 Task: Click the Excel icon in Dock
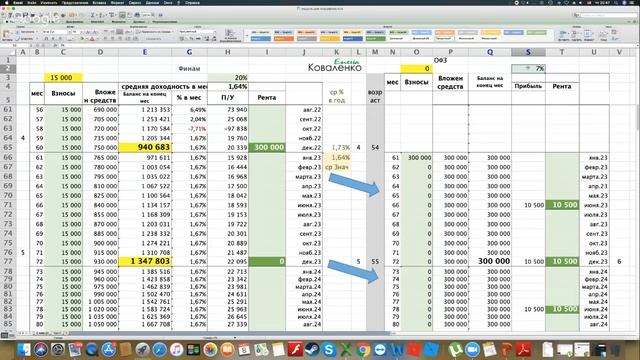[346, 350]
